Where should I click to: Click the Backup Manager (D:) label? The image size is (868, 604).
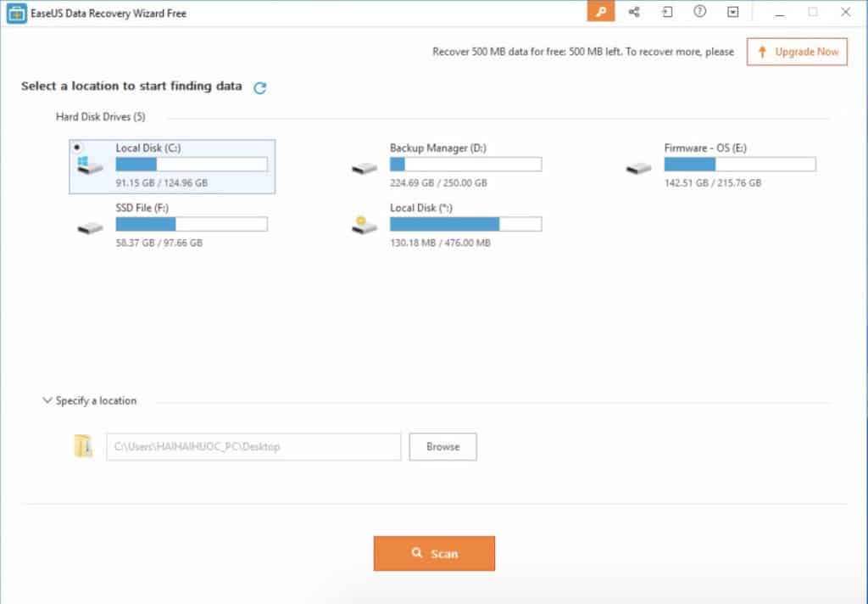coord(438,148)
